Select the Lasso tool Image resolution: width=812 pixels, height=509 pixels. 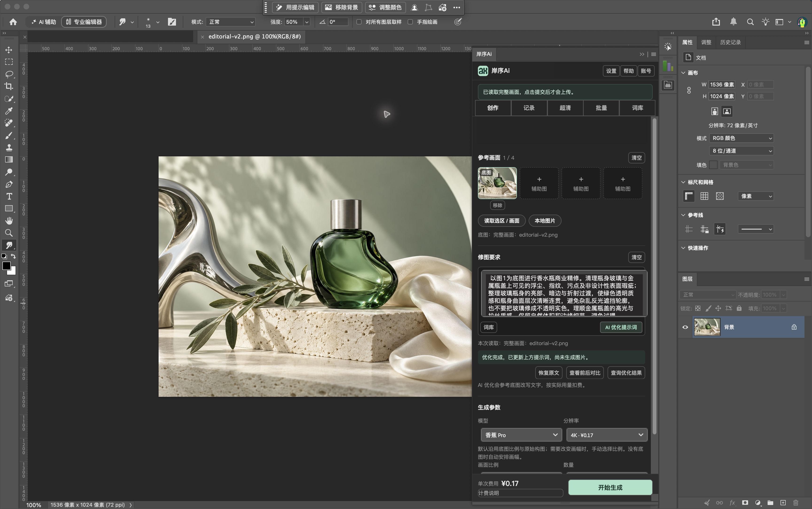9,74
